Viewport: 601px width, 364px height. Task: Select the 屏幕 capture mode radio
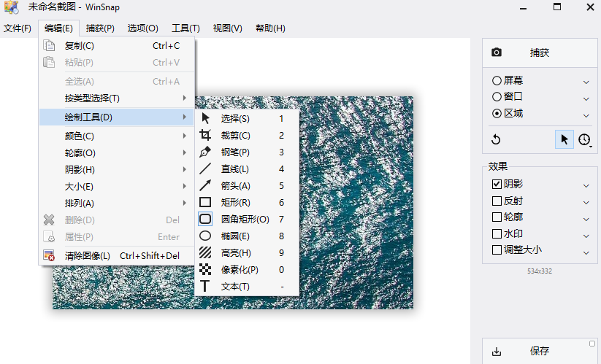497,80
